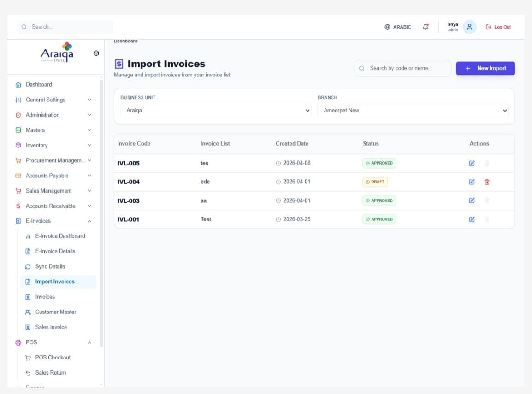Click the E-Invoice Dashboard chart icon
This screenshot has height=394, width=532.
[28, 236]
